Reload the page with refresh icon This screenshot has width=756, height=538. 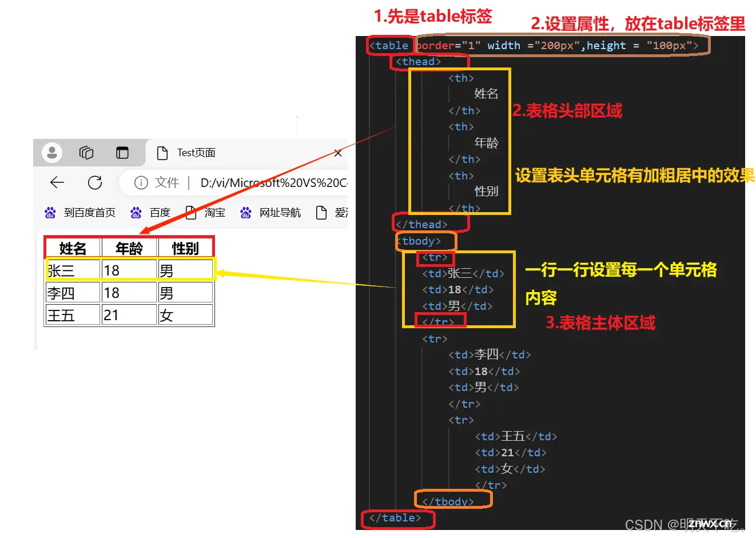[x=95, y=182]
